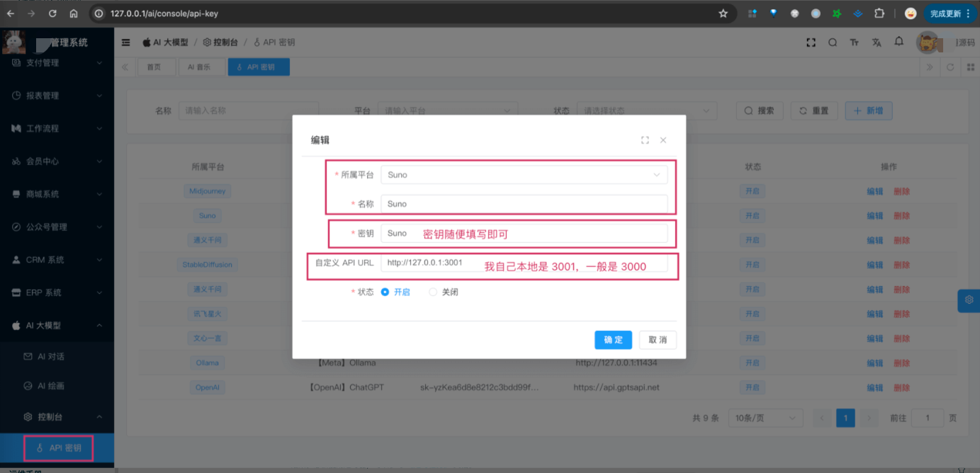This screenshot has height=473, width=980.
Task: Click 删除 in the StableDiffusion row
Action: pyautogui.click(x=902, y=265)
